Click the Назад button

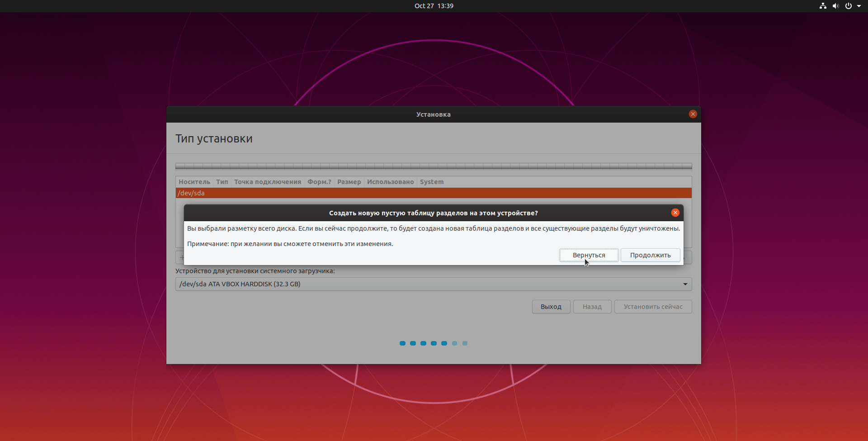(x=592, y=307)
